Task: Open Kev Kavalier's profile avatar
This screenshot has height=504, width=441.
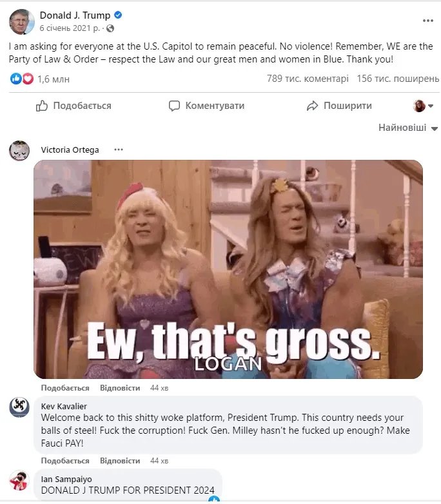Action: [x=19, y=407]
